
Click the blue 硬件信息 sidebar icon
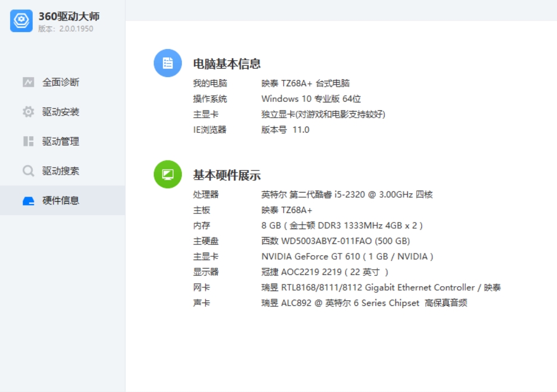[28, 201]
